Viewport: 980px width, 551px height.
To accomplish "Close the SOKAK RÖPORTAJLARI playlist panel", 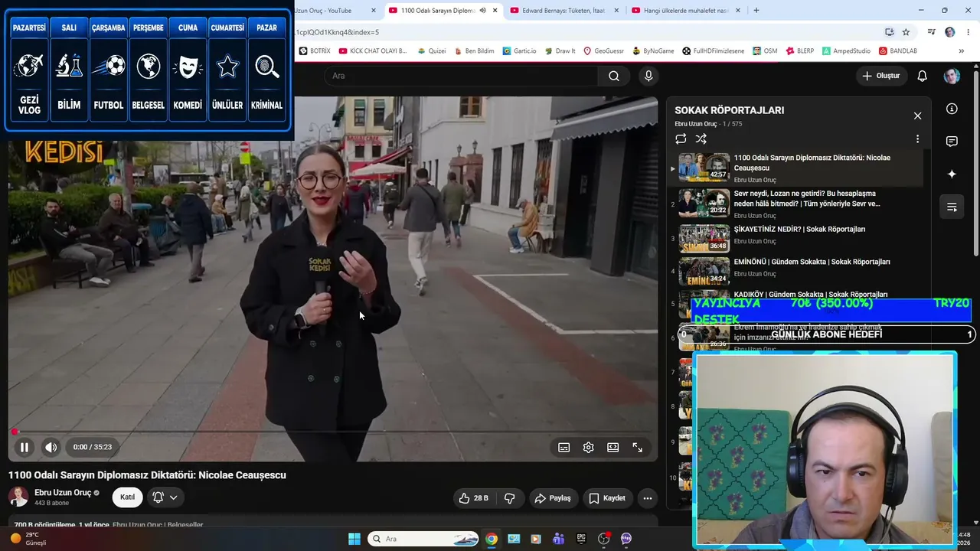I will pyautogui.click(x=917, y=116).
